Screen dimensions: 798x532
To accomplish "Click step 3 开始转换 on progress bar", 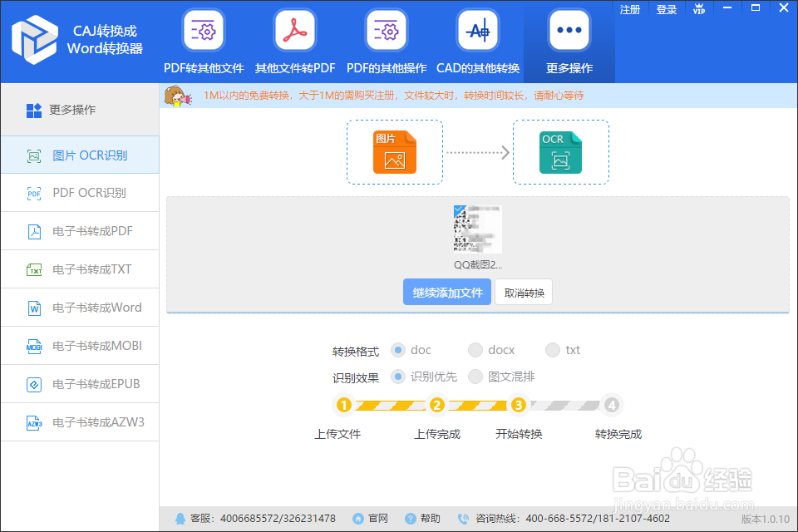I will pos(519,405).
